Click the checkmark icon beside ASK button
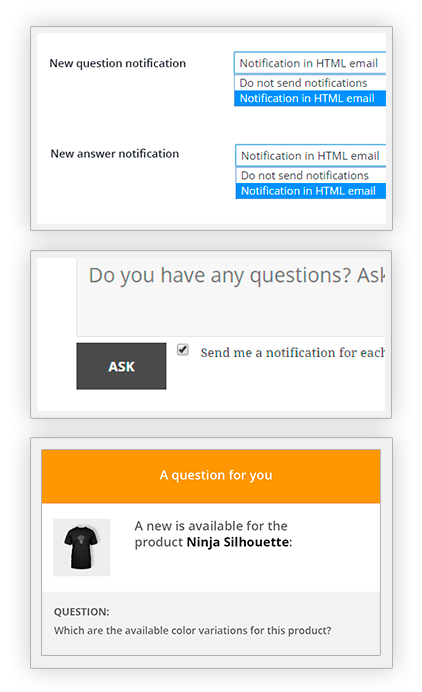422x692 pixels. coord(183,350)
